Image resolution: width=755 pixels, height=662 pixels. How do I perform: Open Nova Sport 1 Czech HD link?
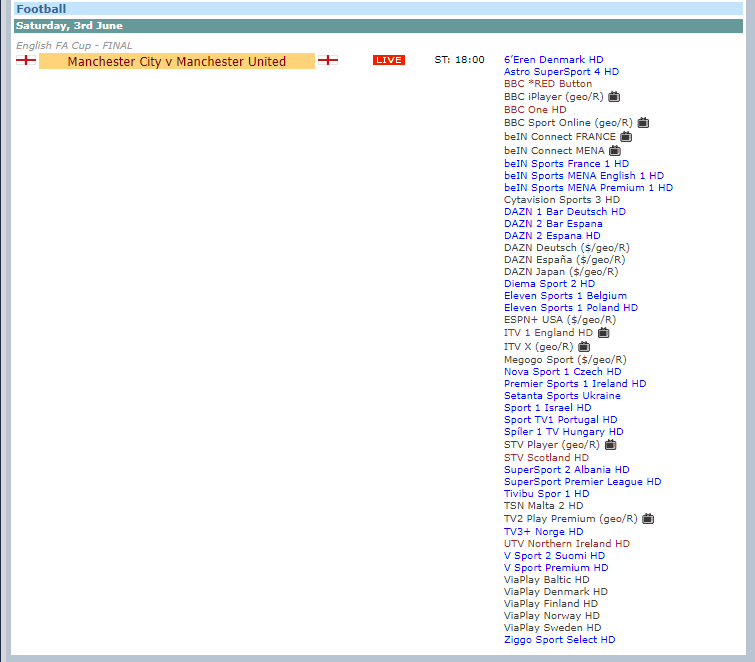tap(562, 372)
